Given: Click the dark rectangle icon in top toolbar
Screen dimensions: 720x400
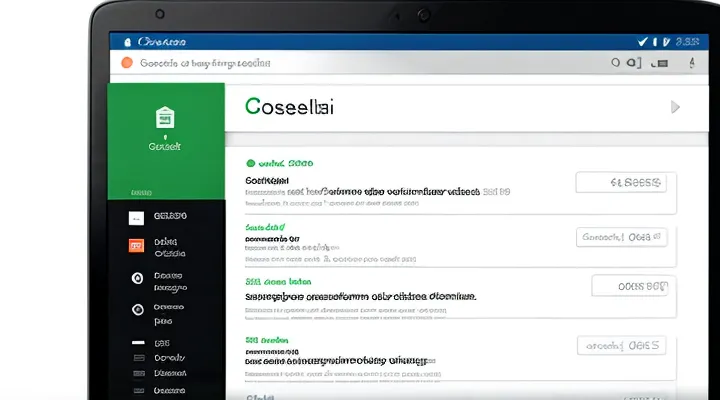Looking at the screenshot, I should tap(662, 63).
